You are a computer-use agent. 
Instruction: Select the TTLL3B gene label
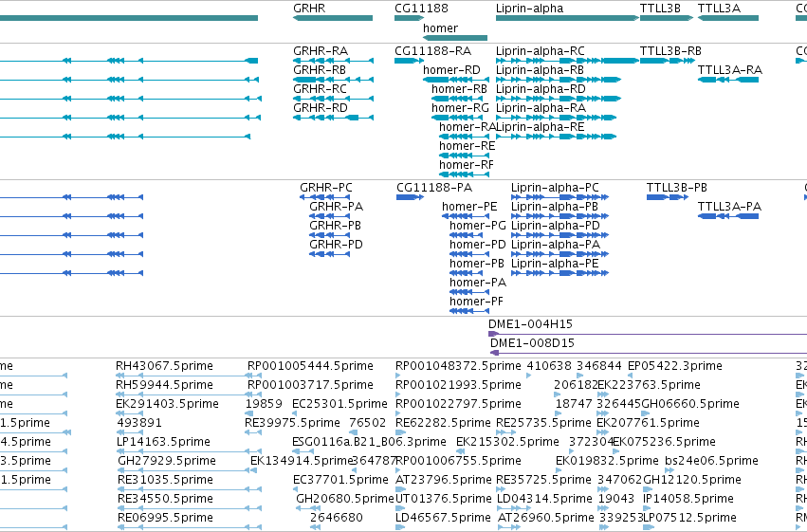click(660, 9)
